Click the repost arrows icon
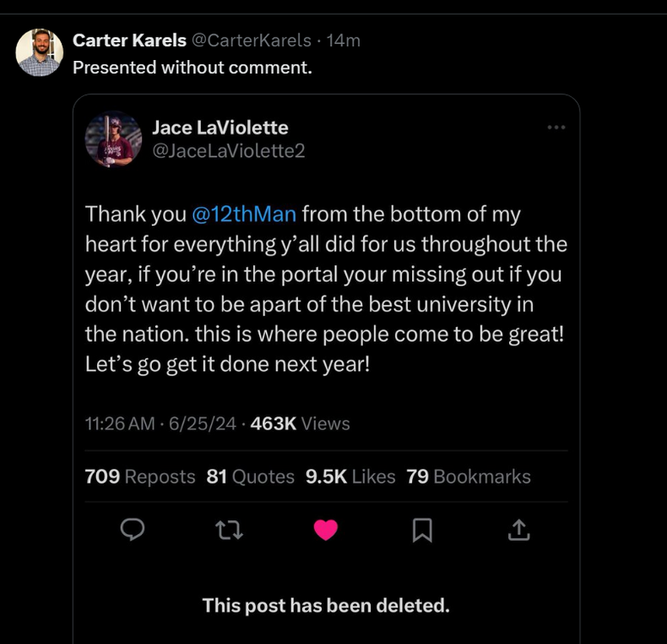This screenshot has width=667, height=644. (229, 531)
